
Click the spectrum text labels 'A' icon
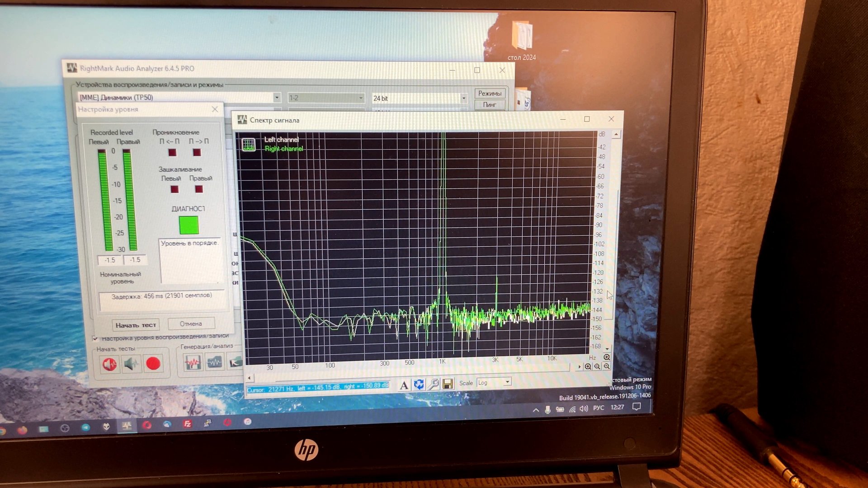[404, 385]
